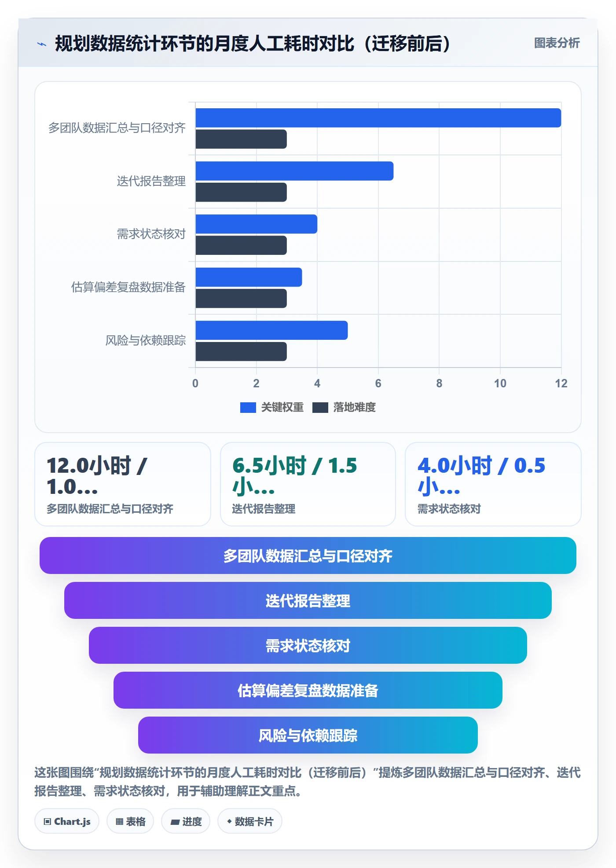Click the x-axis tick value 12
This screenshot has height=868, width=616.
561,383
